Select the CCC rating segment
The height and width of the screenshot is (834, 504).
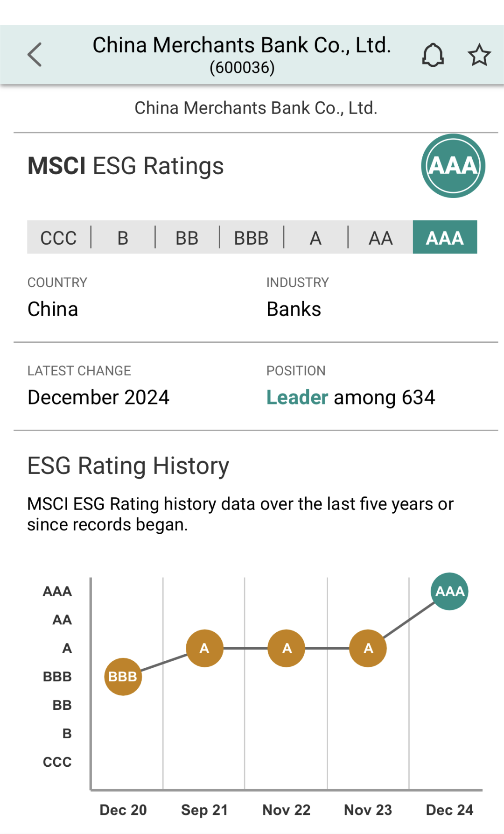click(59, 238)
